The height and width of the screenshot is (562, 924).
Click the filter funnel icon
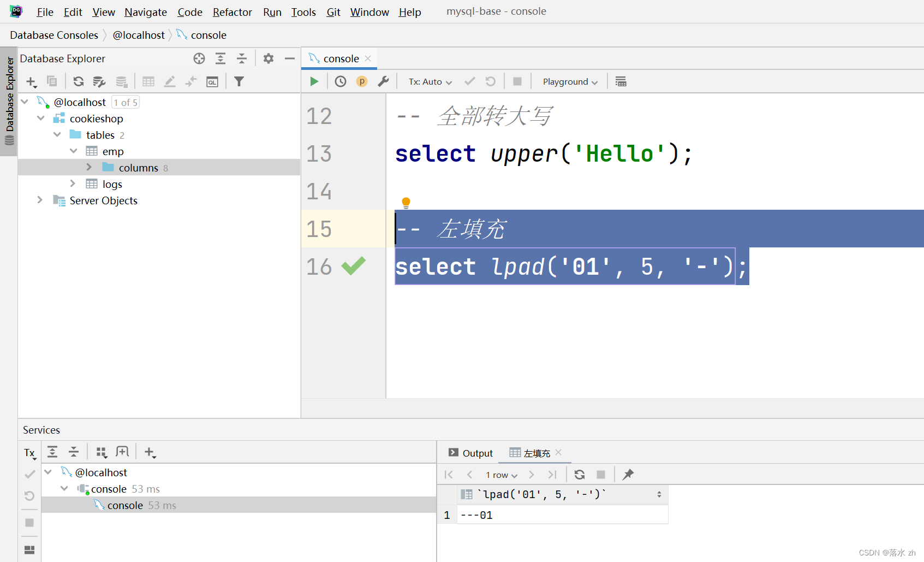tap(239, 81)
